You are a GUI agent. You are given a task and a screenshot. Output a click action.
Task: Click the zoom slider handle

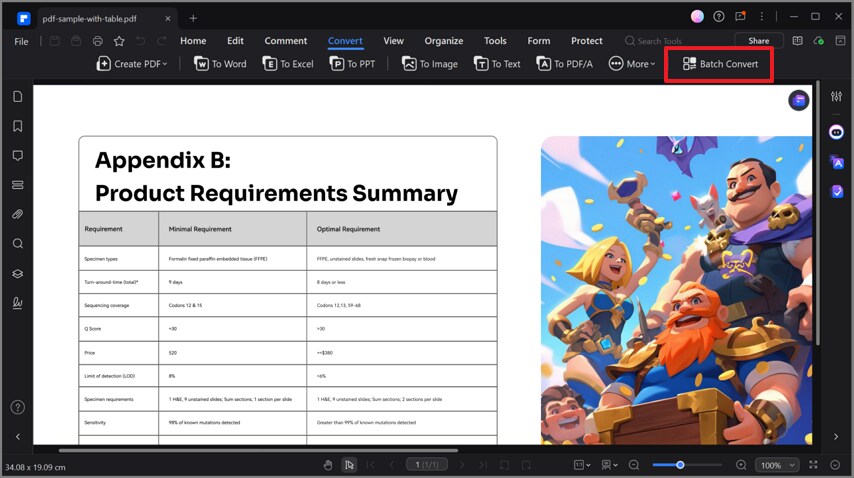pyautogui.click(x=680, y=465)
